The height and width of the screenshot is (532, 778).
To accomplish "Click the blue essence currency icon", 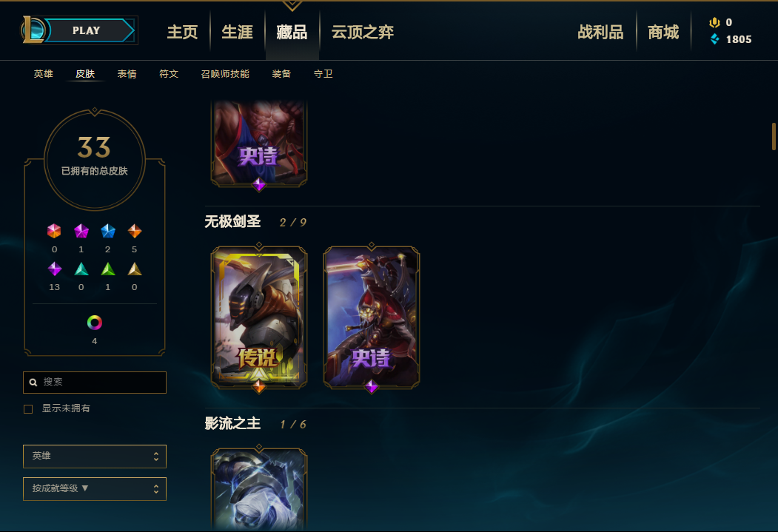I will (714, 39).
